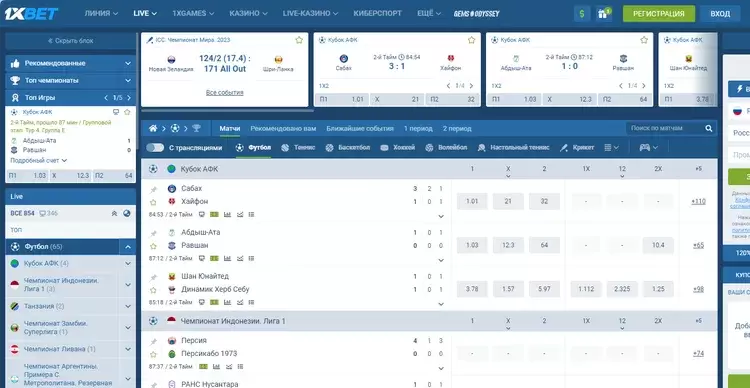Open the Все события link
The width and height of the screenshot is (750, 388).
click(x=225, y=92)
